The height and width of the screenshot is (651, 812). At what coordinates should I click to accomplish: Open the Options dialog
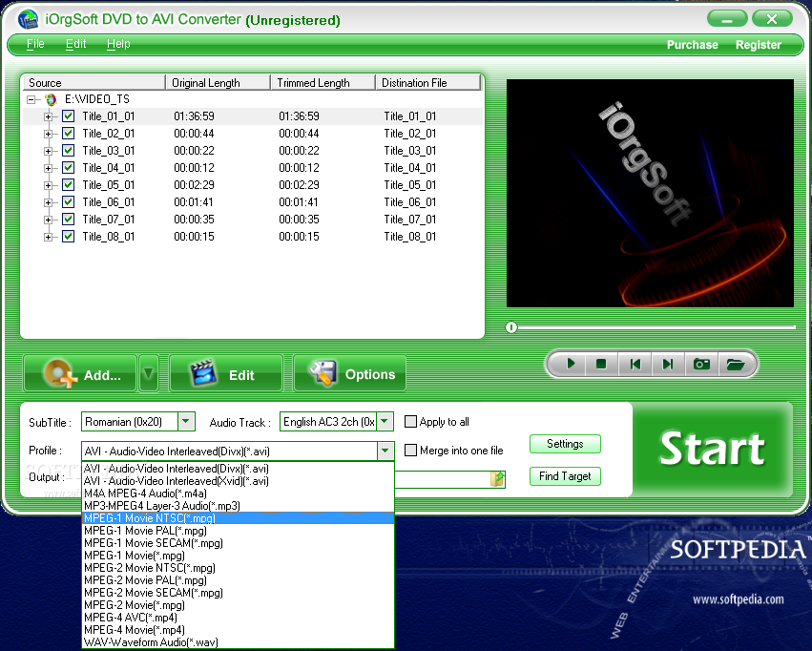pyautogui.click(x=349, y=373)
